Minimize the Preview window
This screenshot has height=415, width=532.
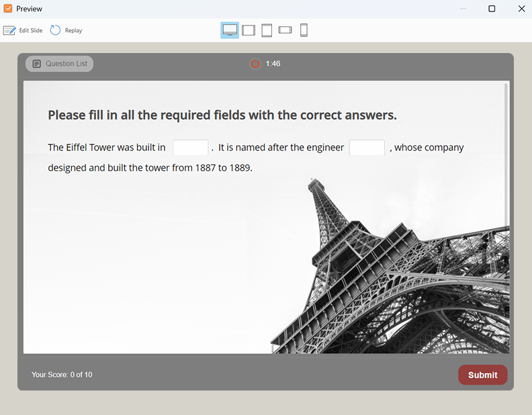tap(462, 9)
